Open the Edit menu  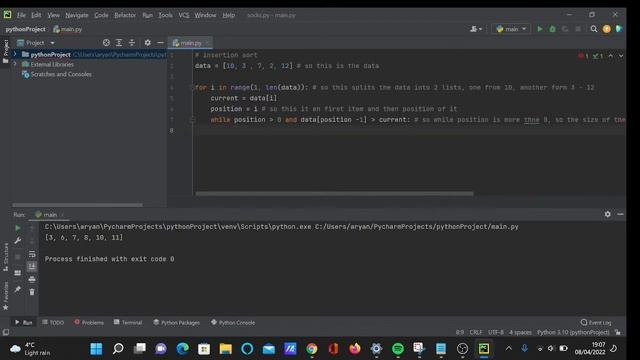coord(36,15)
